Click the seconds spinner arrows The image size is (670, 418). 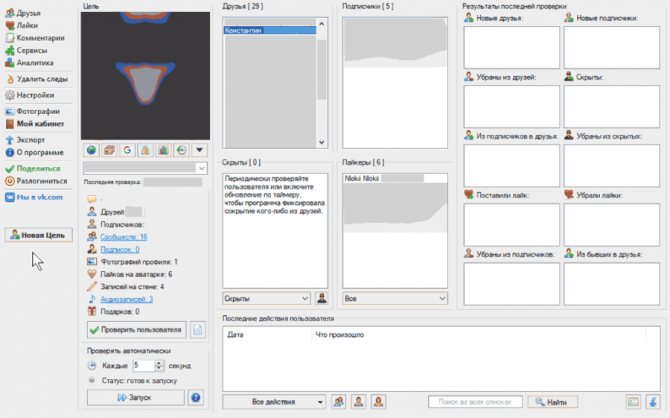159,365
